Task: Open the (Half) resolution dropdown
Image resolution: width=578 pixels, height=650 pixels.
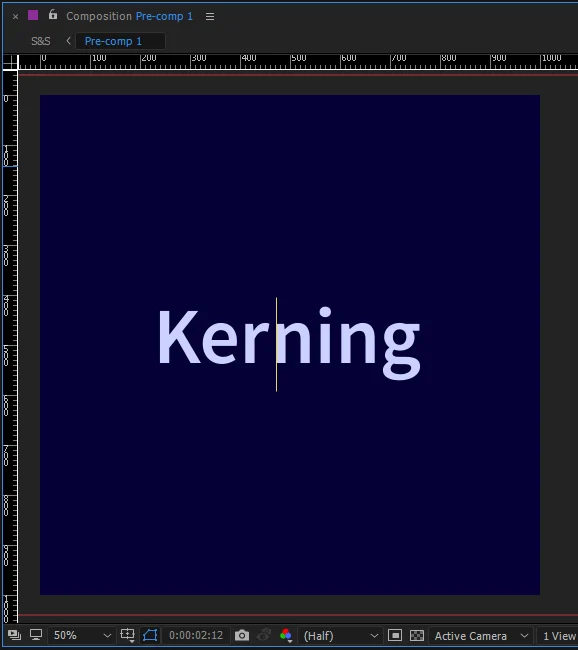Action: coord(340,635)
